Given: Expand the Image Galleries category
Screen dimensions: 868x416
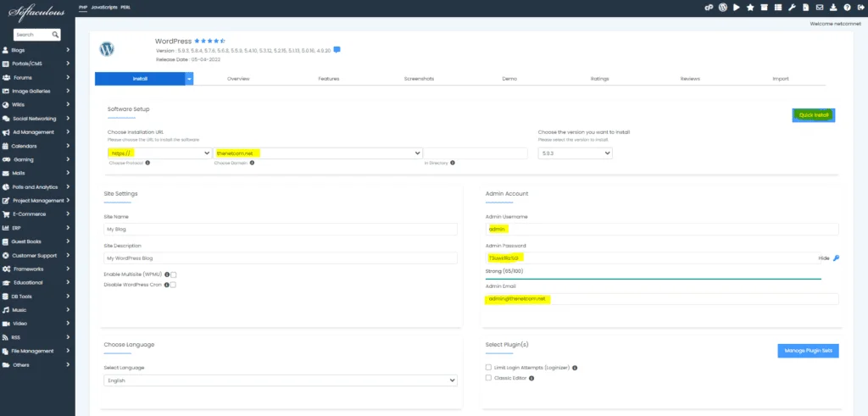Looking at the screenshot, I should pyautogui.click(x=68, y=91).
